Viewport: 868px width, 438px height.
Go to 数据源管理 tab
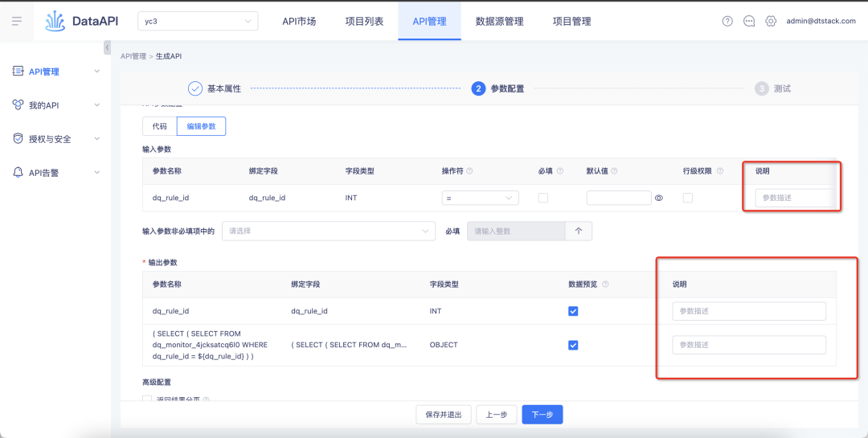pyautogui.click(x=499, y=22)
